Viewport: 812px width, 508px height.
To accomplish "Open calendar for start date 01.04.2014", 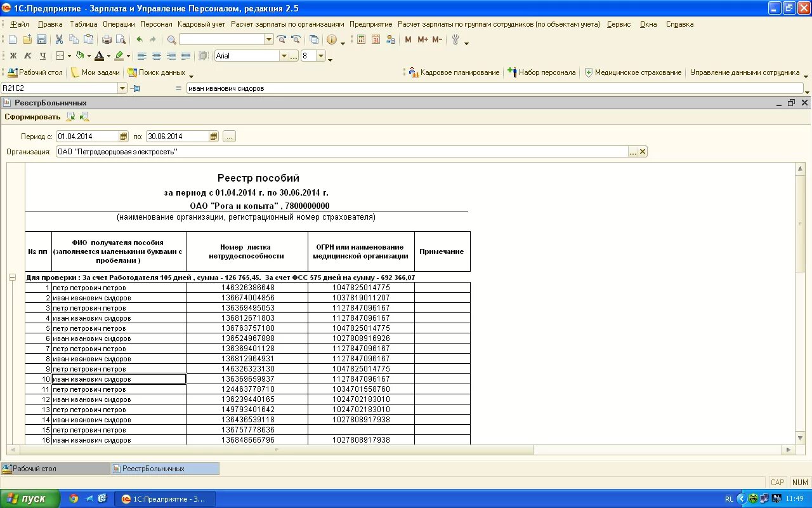I will point(124,137).
